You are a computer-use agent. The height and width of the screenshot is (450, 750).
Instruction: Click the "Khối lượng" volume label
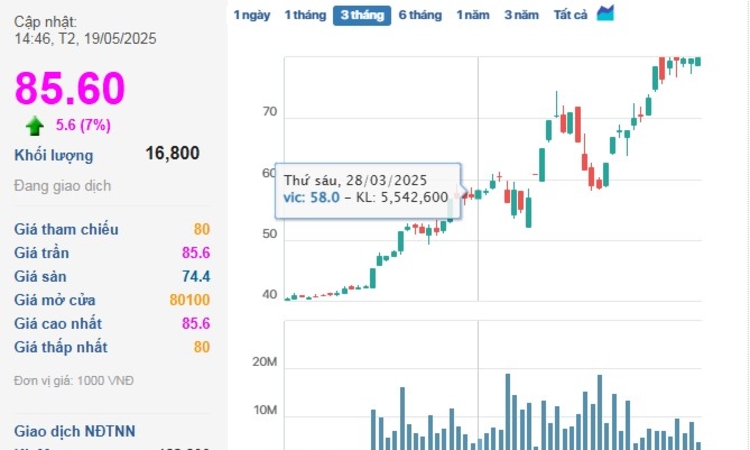pyautogui.click(x=53, y=155)
